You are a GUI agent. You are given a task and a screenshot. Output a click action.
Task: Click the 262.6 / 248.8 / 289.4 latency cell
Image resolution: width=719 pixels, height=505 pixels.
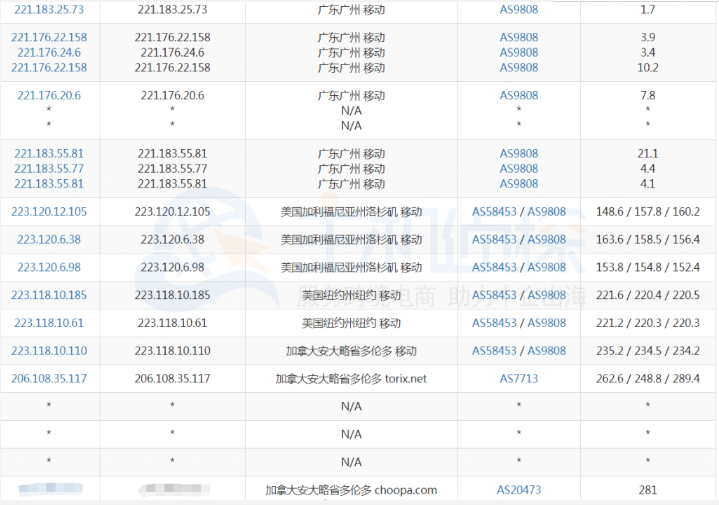(647, 379)
